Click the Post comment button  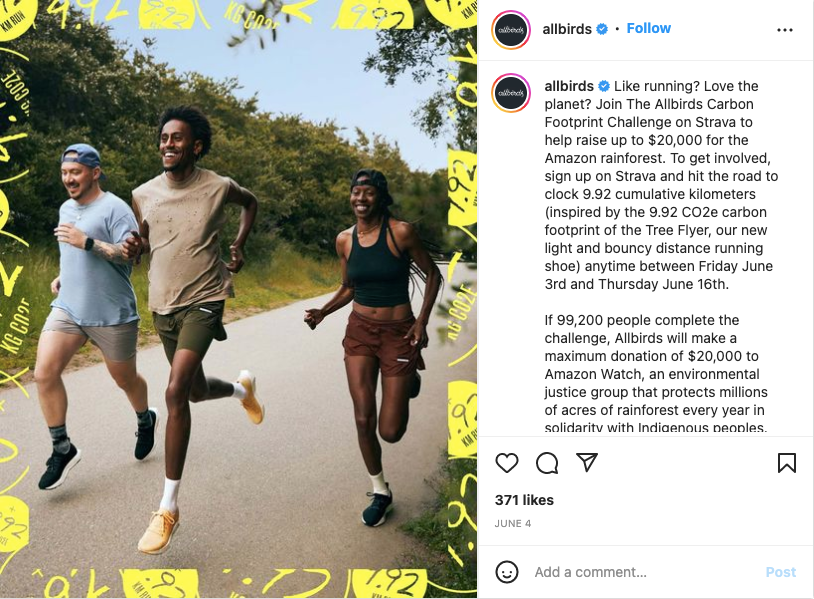coord(780,572)
